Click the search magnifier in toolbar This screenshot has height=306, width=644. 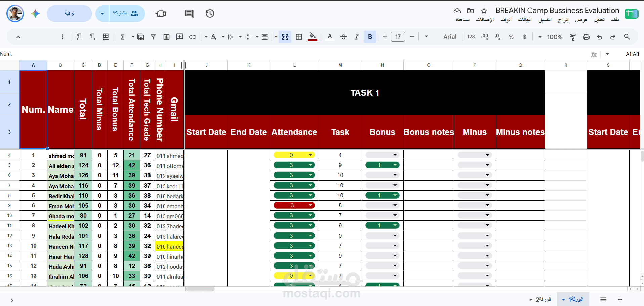click(x=627, y=37)
